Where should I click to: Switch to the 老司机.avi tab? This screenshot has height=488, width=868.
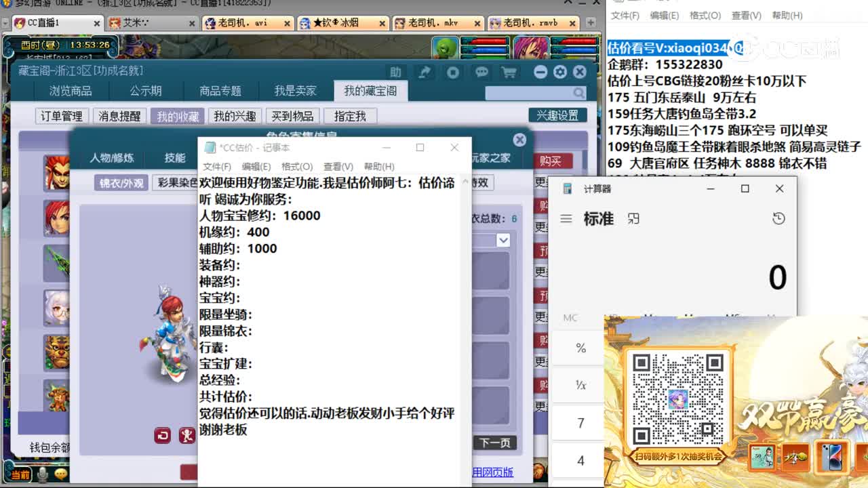tap(248, 23)
